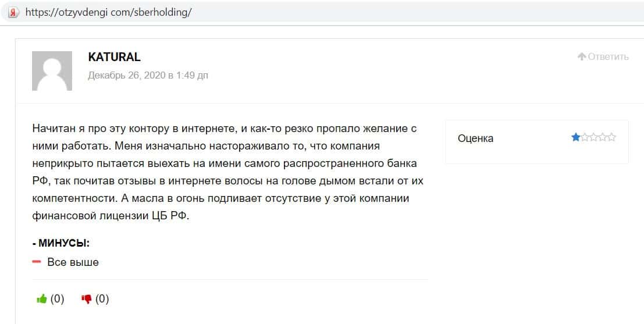Screen dimensions: 644x324
Task: Select the fifth rating star
Action: 611,138
